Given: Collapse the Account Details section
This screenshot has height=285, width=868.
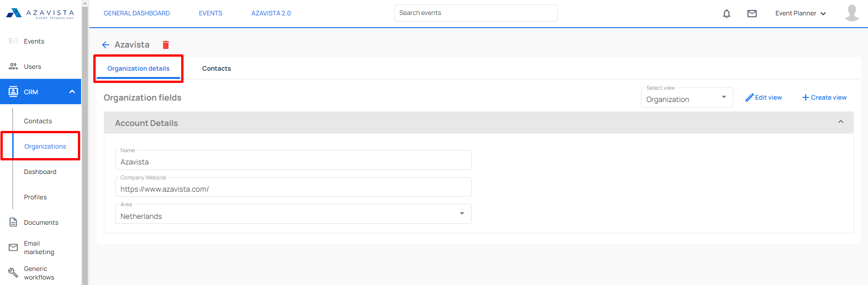Looking at the screenshot, I should (x=841, y=122).
